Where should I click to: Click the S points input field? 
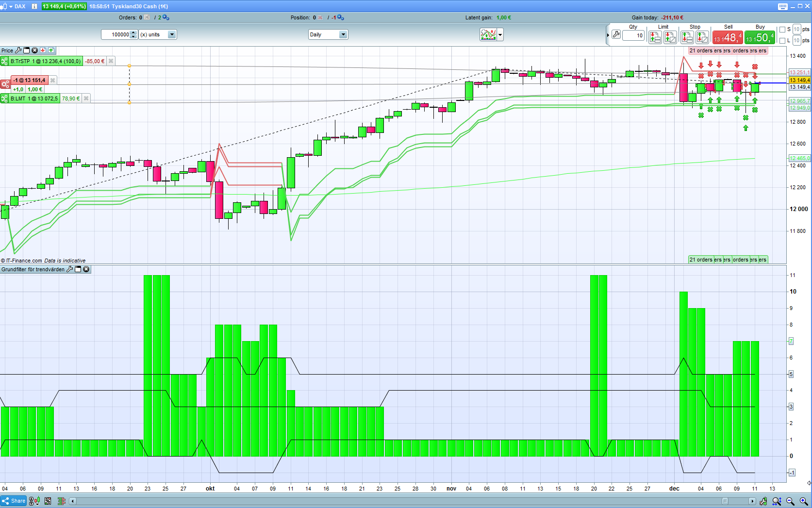796,30
